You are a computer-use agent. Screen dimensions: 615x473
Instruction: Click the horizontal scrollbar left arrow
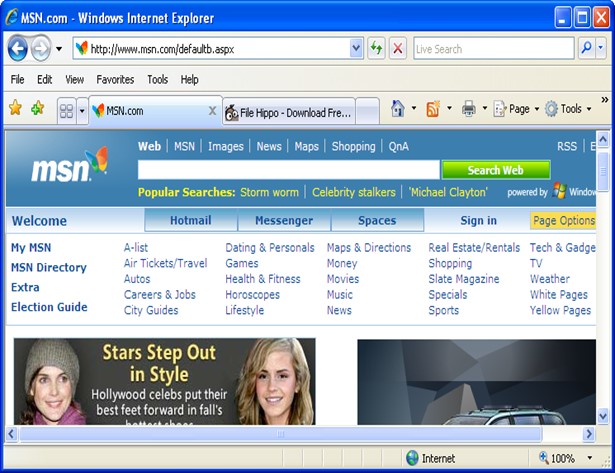11,434
